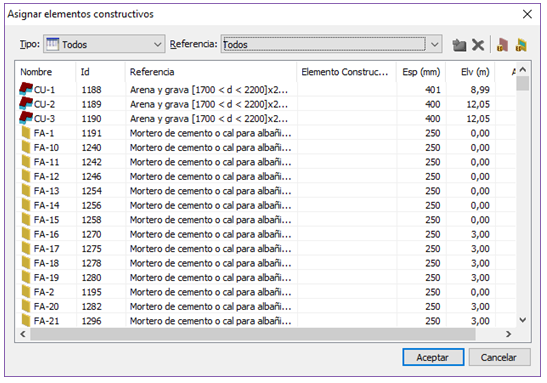Image resolution: width=547 pixels, height=383 pixels.
Task: Click the Elemento Construc... column header
Action: pyautogui.click(x=346, y=72)
